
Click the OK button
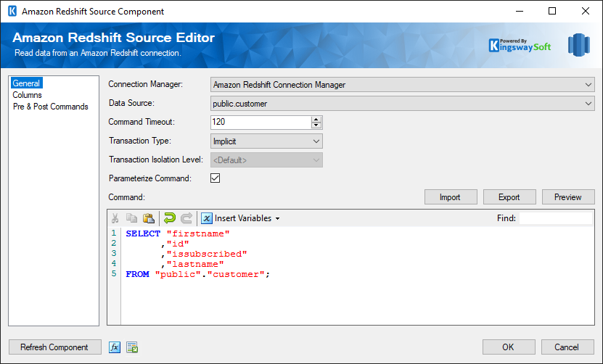point(509,347)
